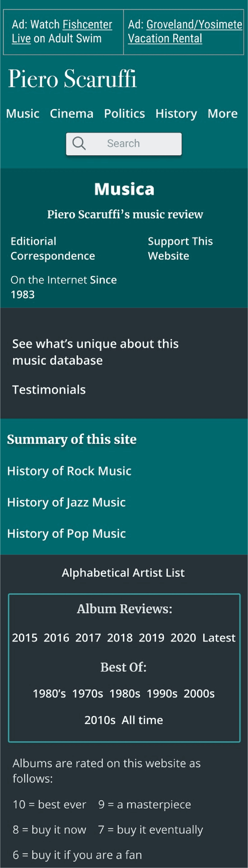248x868 pixels.
Task: Select the Politics navigation item
Action: (125, 113)
